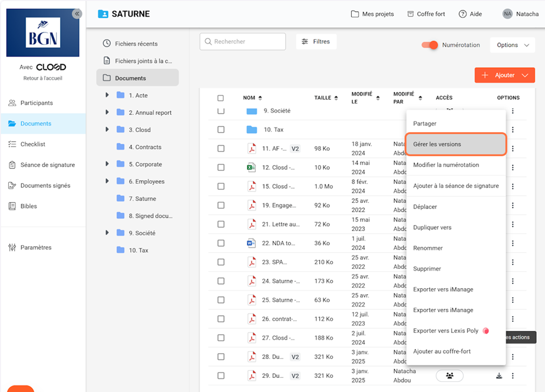Expand the 1. Acte folder in tree
545x392 pixels.
107,95
